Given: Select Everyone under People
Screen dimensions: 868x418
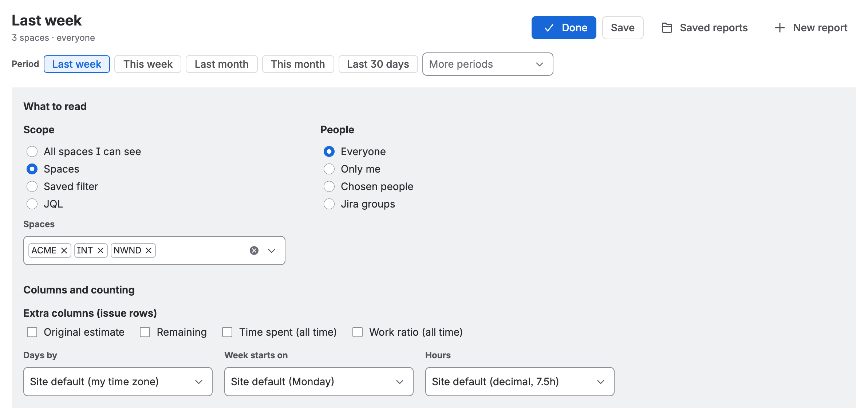Looking at the screenshot, I should pos(329,151).
